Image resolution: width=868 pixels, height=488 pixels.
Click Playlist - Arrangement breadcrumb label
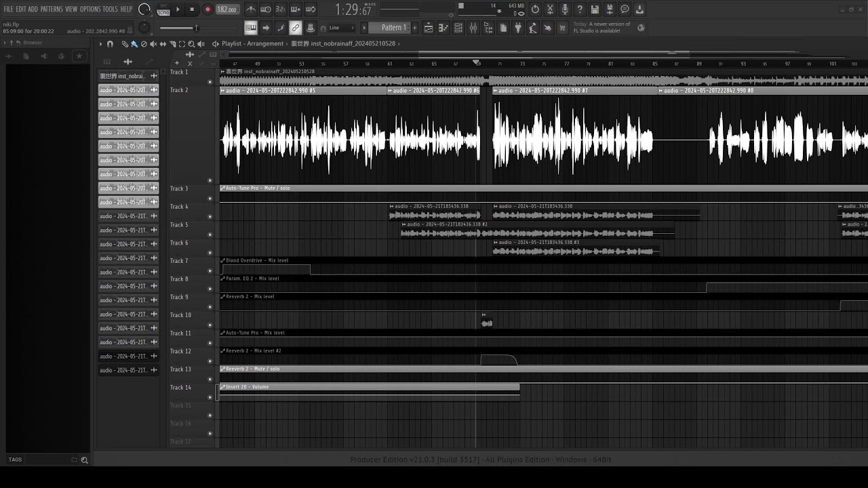(x=252, y=44)
